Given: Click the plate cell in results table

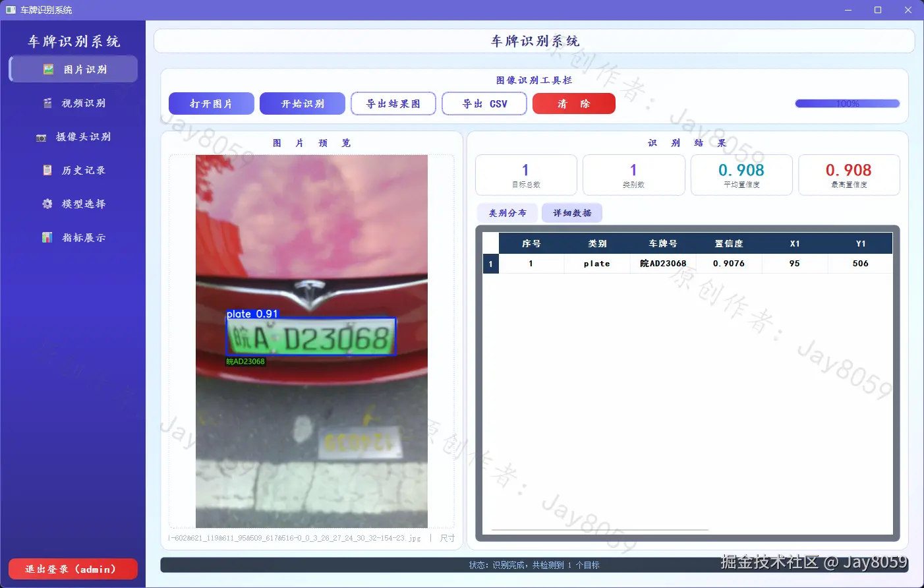Looking at the screenshot, I should (597, 264).
